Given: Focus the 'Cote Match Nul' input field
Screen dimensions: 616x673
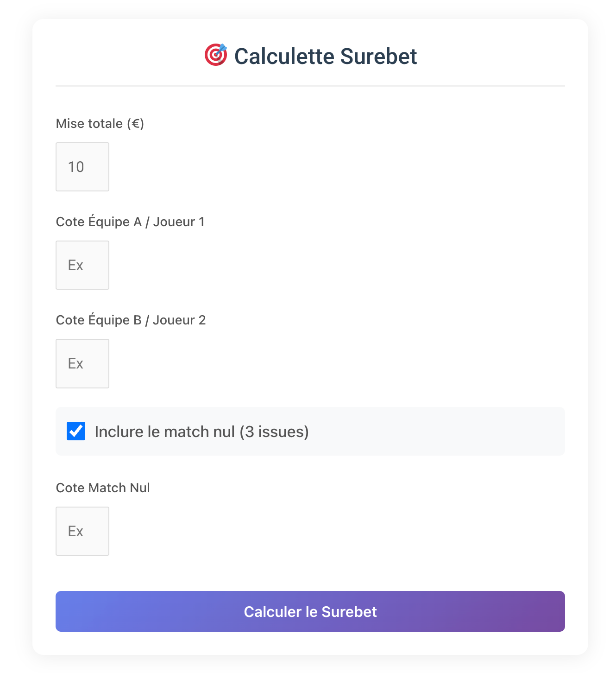Looking at the screenshot, I should click(82, 531).
